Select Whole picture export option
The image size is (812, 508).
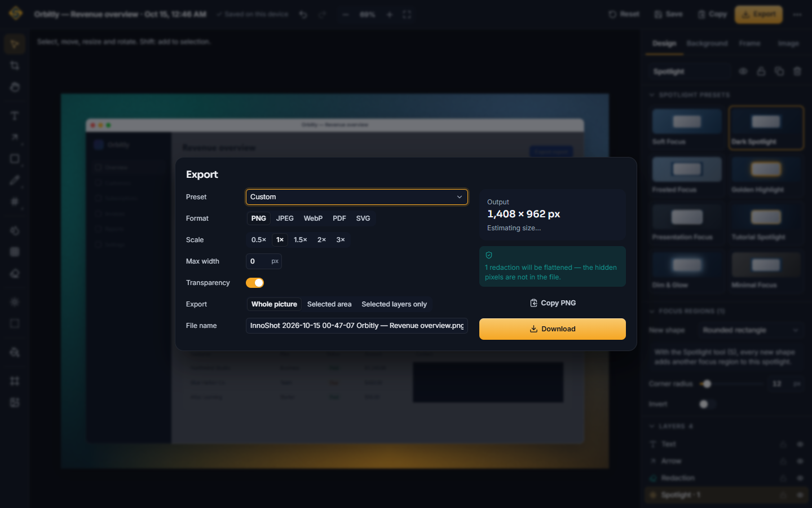click(274, 304)
